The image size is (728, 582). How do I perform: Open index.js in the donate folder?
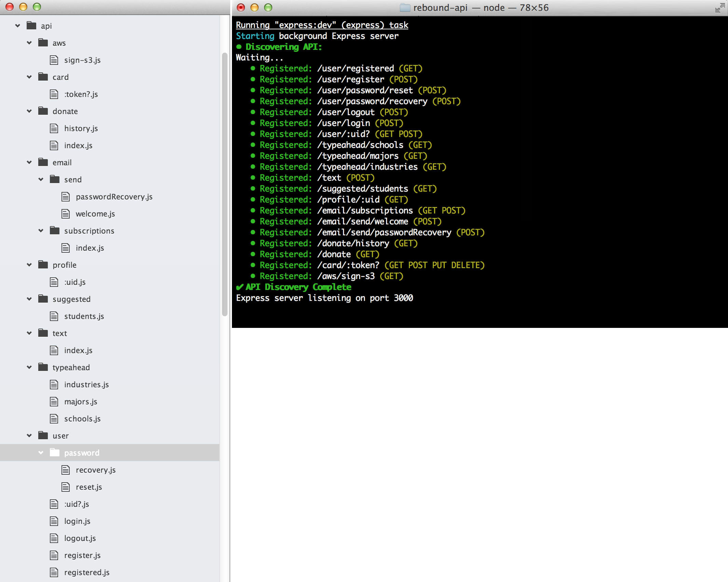pyautogui.click(x=78, y=145)
